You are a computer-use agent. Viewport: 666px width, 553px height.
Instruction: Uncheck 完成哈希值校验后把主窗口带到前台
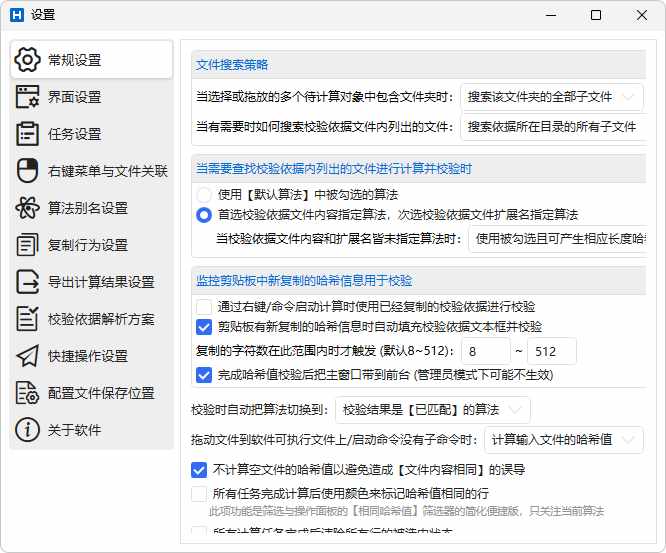point(204,375)
